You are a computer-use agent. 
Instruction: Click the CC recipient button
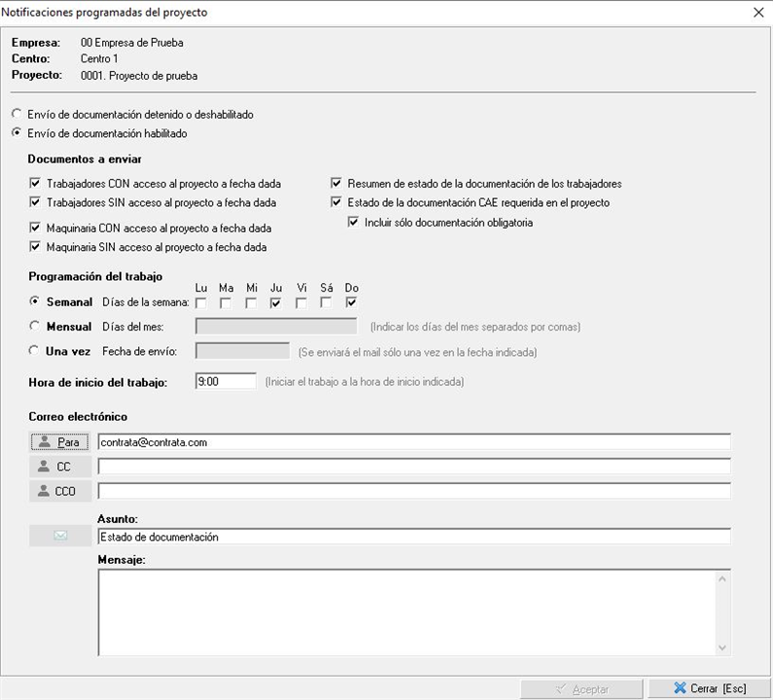(x=59, y=467)
